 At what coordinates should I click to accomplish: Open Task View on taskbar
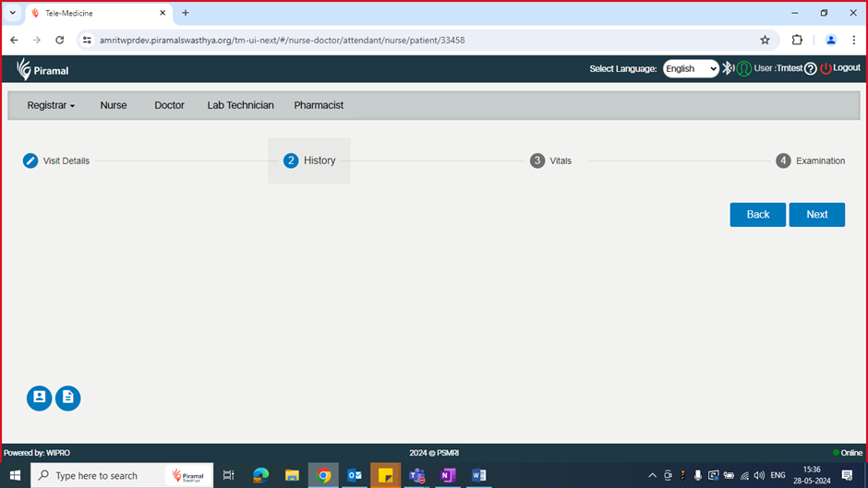pos(228,475)
